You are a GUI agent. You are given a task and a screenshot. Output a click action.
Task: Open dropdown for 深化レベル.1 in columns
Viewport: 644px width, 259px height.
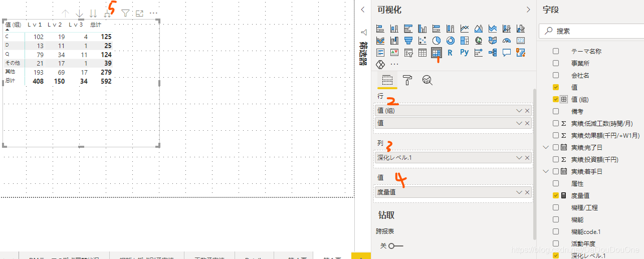(x=519, y=158)
